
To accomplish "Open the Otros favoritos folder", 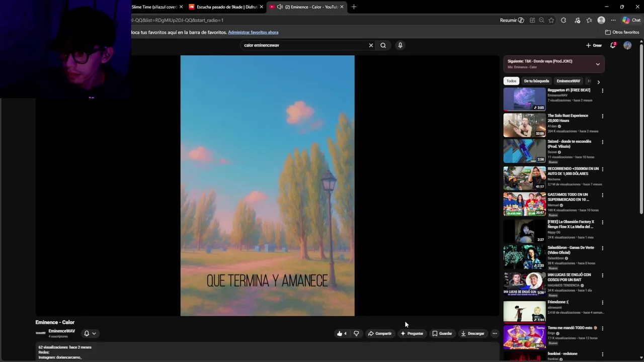I will 622,32.
